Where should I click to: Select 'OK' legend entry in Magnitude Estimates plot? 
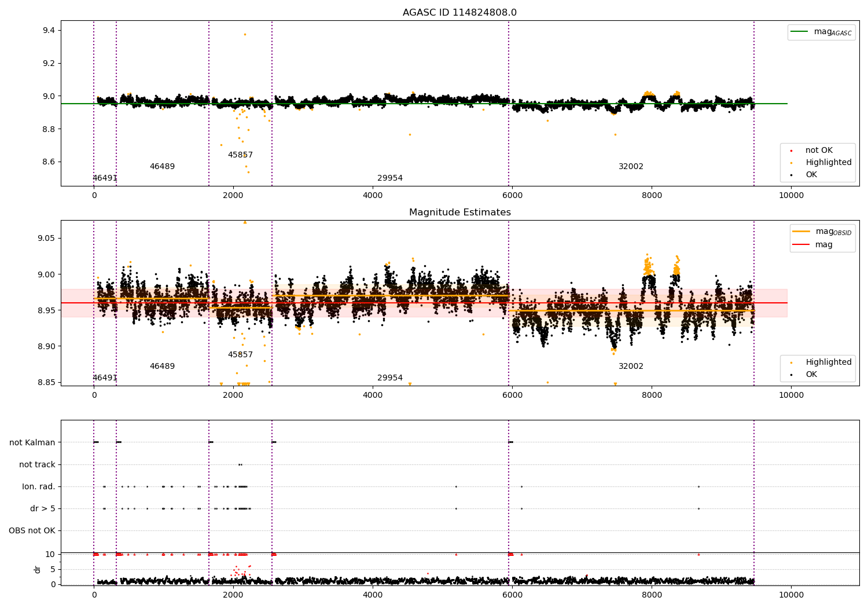tap(811, 375)
